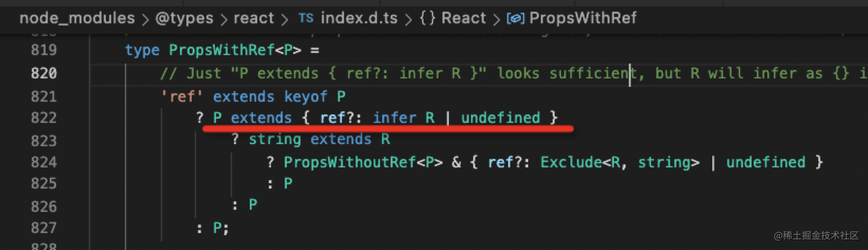
Task: Click the chevron after node_modules breadcrumb
Action: (x=145, y=19)
